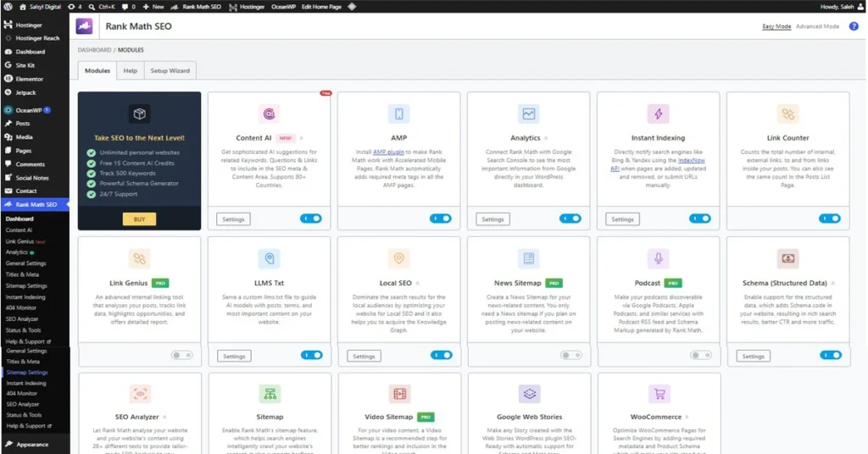Open Settings for Instant Indexing module

(x=622, y=219)
